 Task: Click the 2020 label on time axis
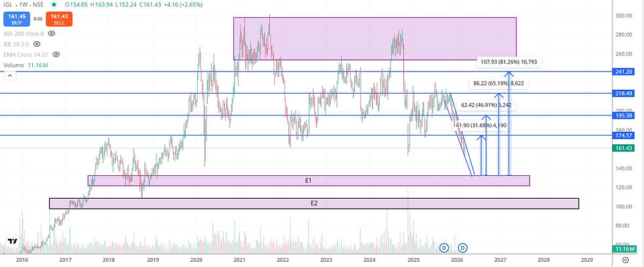pyautogui.click(x=196, y=260)
